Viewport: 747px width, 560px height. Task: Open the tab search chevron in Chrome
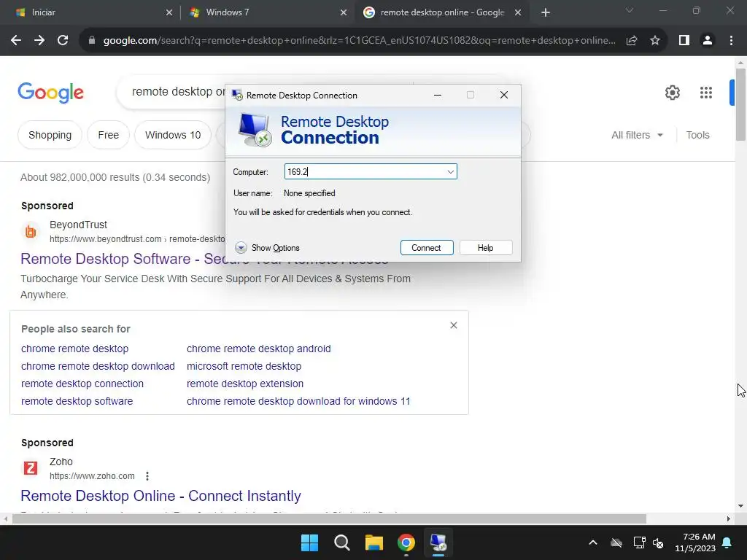pyautogui.click(x=630, y=10)
